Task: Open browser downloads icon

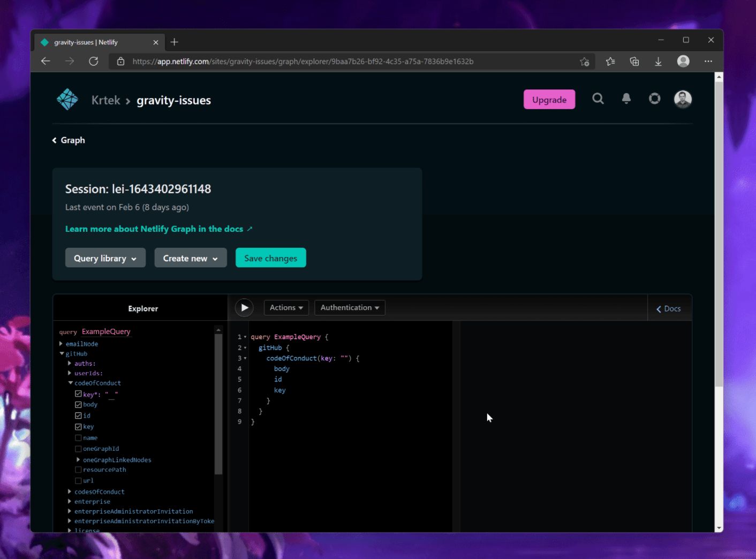Action: tap(659, 62)
